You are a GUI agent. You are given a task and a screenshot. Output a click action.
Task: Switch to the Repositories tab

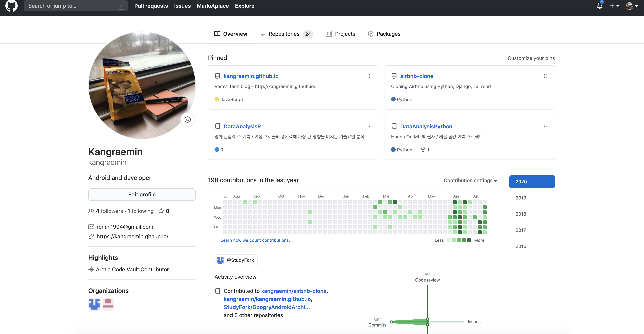287,34
